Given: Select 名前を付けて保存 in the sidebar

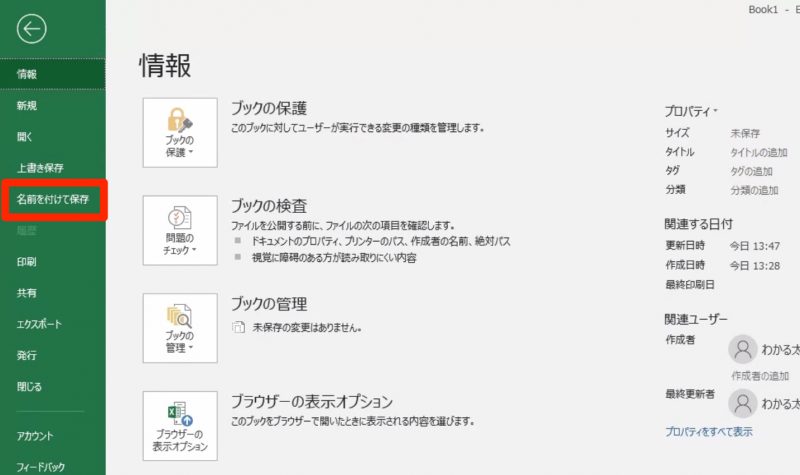Looking at the screenshot, I should coord(52,199).
